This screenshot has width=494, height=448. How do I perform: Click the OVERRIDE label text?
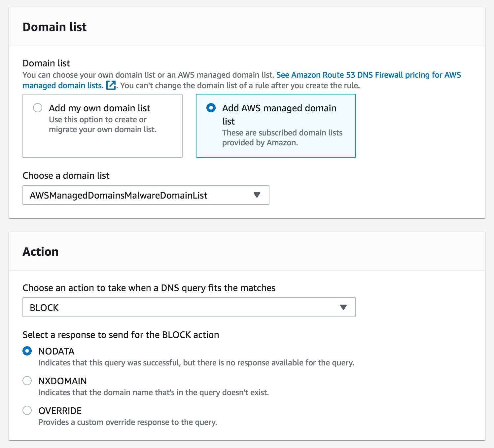(60, 411)
